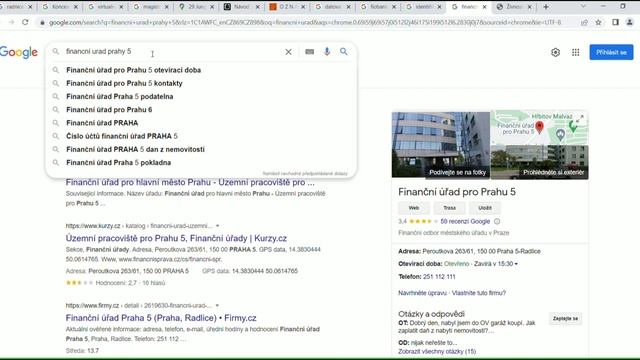Select suggestion 'Finanční úřad pro Prahu 5 kontakty'
The image size is (640, 360).
[201, 83]
